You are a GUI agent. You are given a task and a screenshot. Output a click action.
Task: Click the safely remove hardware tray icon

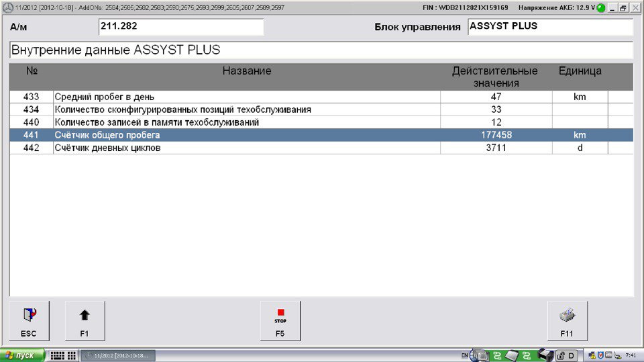[x=618, y=356]
